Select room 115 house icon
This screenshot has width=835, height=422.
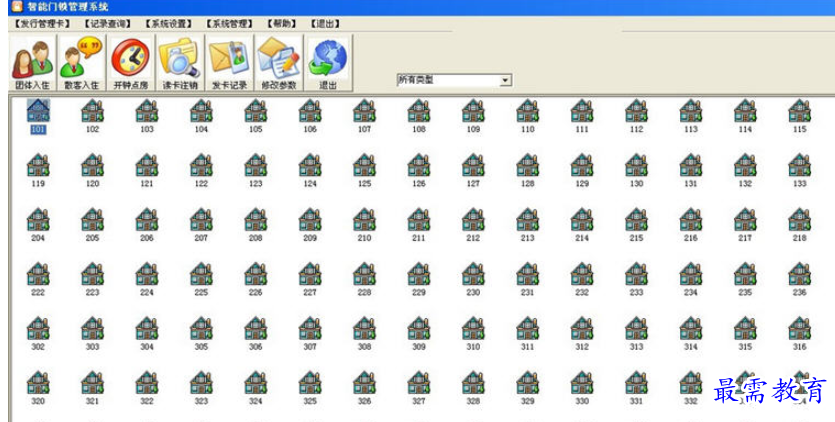point(800,111)
